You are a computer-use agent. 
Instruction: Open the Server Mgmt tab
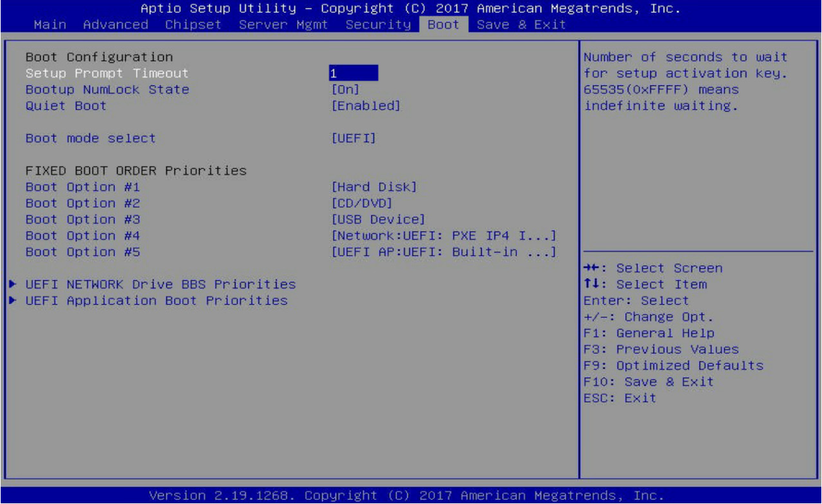(x=283, y=24)
